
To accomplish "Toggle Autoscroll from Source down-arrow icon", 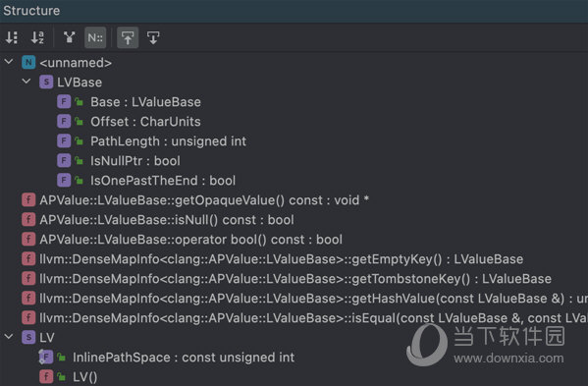I will [153, 37].
